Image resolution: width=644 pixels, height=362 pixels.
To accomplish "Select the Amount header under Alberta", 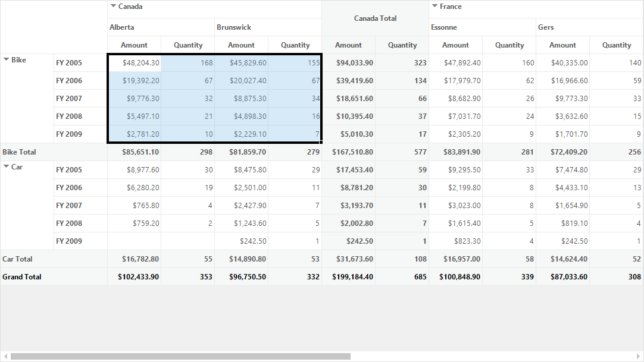I will (135, 45).
